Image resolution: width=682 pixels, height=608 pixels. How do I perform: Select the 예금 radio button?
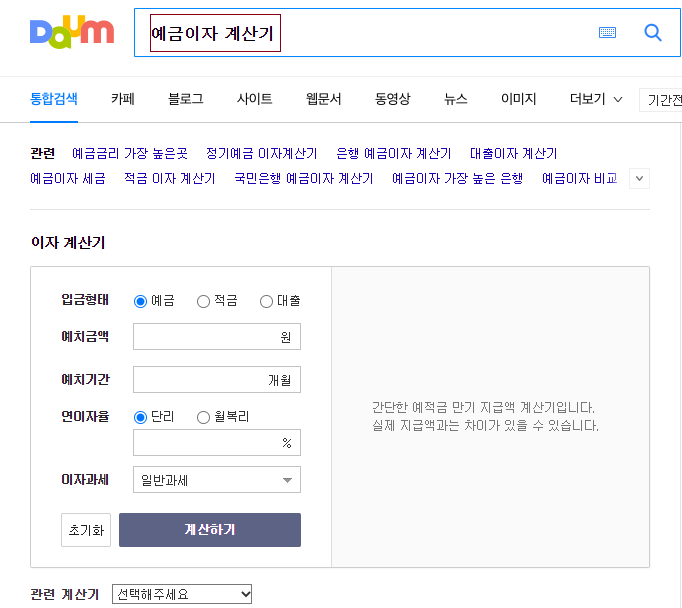(x=140, y=301)
